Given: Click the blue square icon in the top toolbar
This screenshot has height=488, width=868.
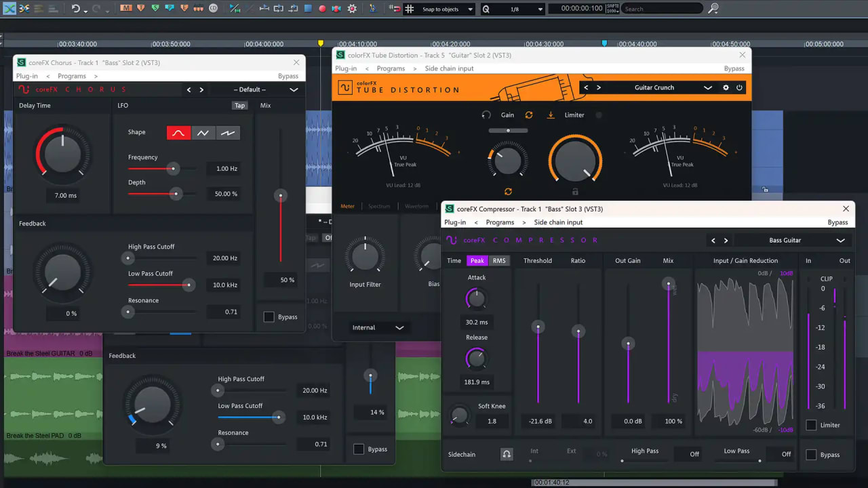Looking at the screenshot, I should [308, 9].
